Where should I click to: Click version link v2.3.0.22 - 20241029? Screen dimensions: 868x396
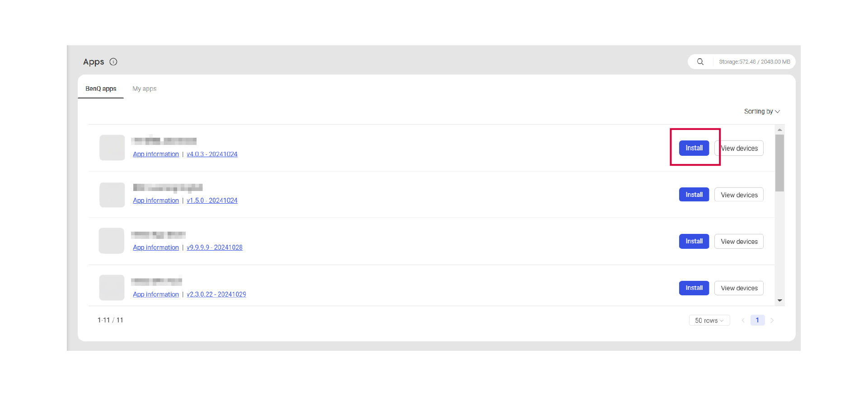click(216, 294)
